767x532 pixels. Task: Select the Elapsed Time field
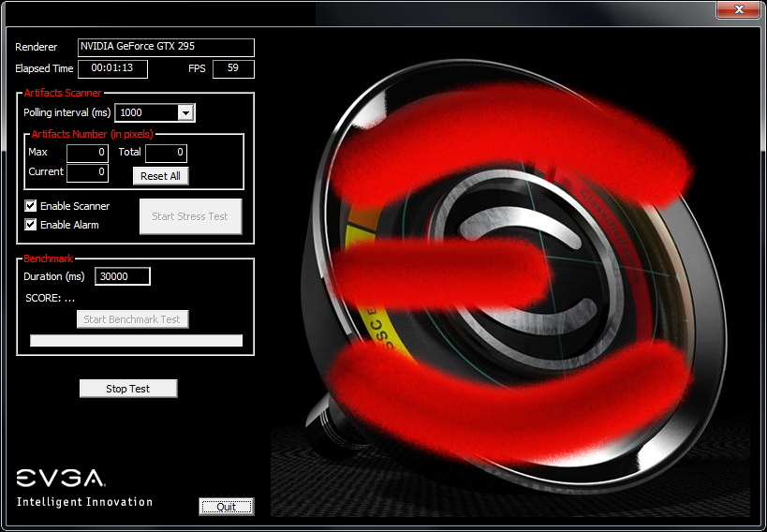pyautogui.click(x=112, y=69)
